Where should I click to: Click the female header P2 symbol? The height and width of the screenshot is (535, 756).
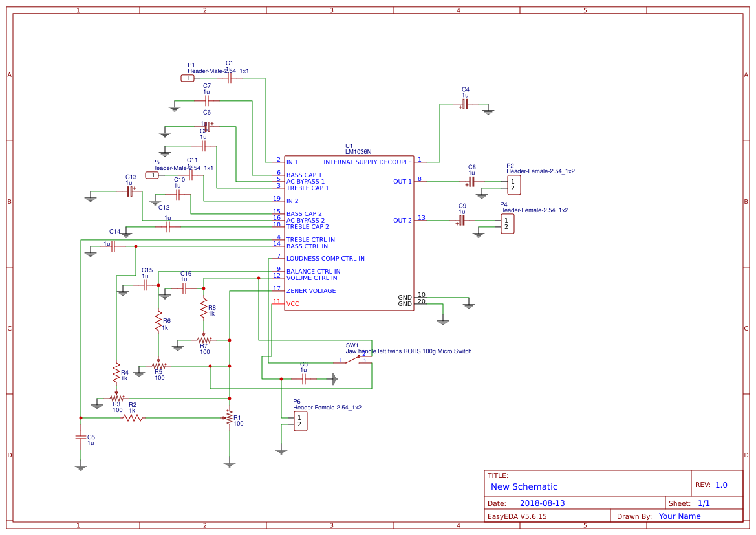pyautogui.click(x=513, y=185)
